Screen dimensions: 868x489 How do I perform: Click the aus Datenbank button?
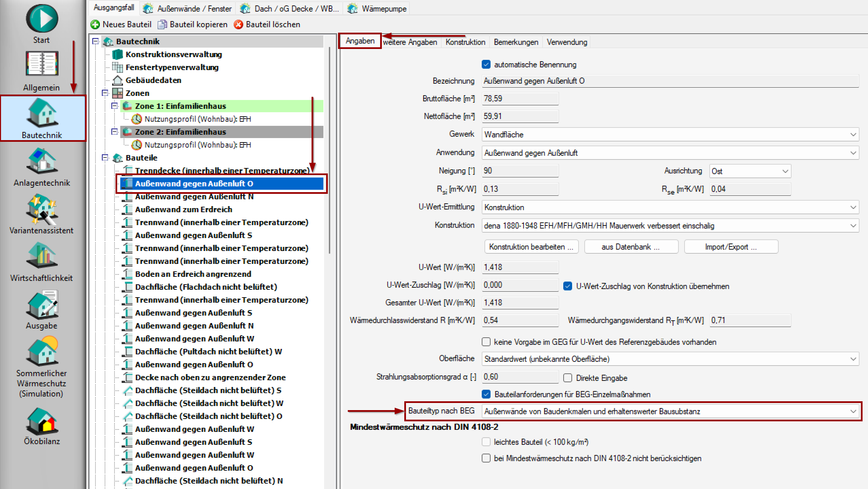click(x=631, y=247)
